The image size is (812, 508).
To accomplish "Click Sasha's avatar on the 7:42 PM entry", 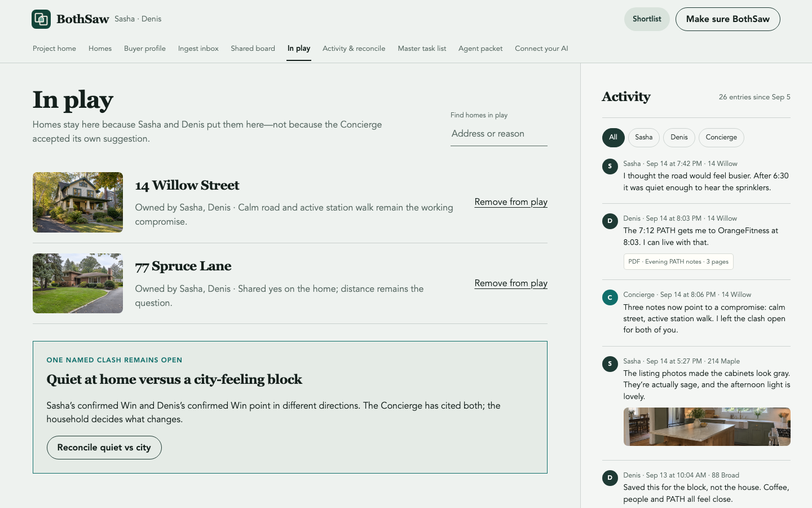I will 610,167.
